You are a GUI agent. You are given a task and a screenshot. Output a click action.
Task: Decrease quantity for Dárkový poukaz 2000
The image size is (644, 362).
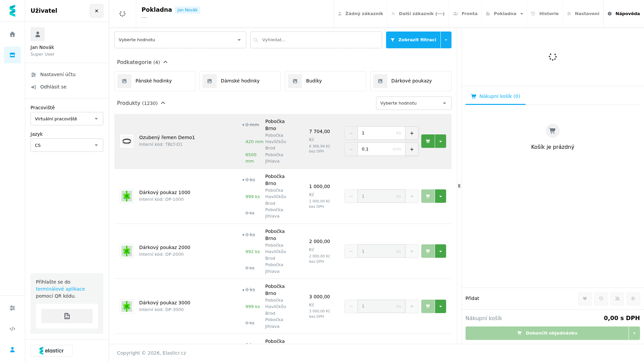(x=351, y=251)
